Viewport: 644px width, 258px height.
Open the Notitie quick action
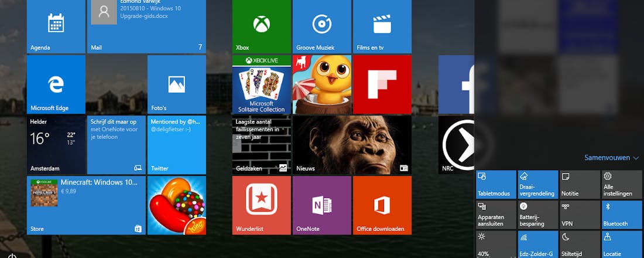580,184
